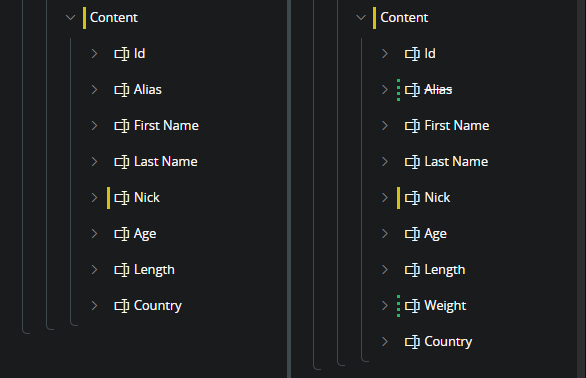Click the Country property icon in right panel
The image size is (586, 378).
tap(412, 342)
